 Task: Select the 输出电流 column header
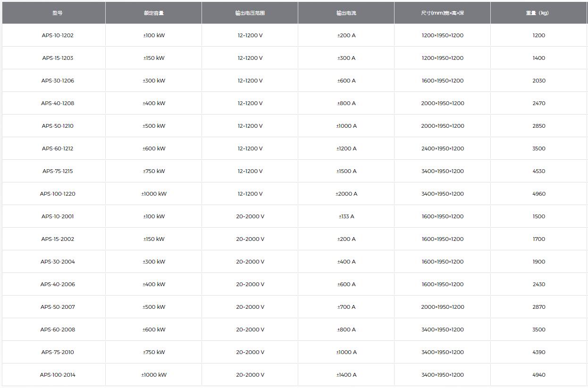click(x=346, y=13)
